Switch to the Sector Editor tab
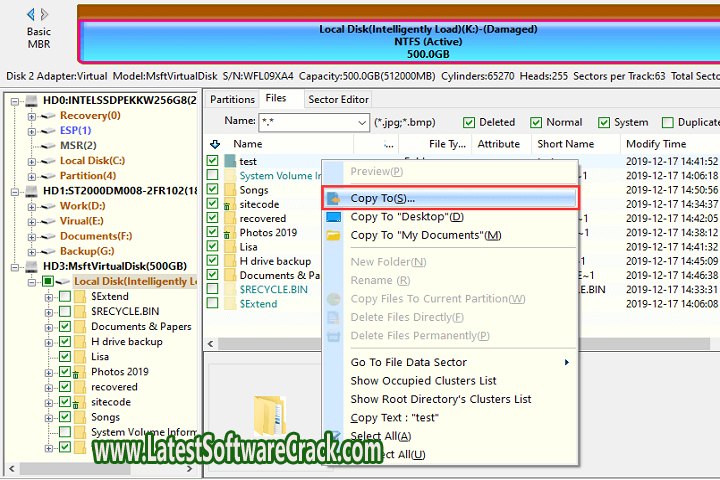720x480 pixels. (338, 99)
